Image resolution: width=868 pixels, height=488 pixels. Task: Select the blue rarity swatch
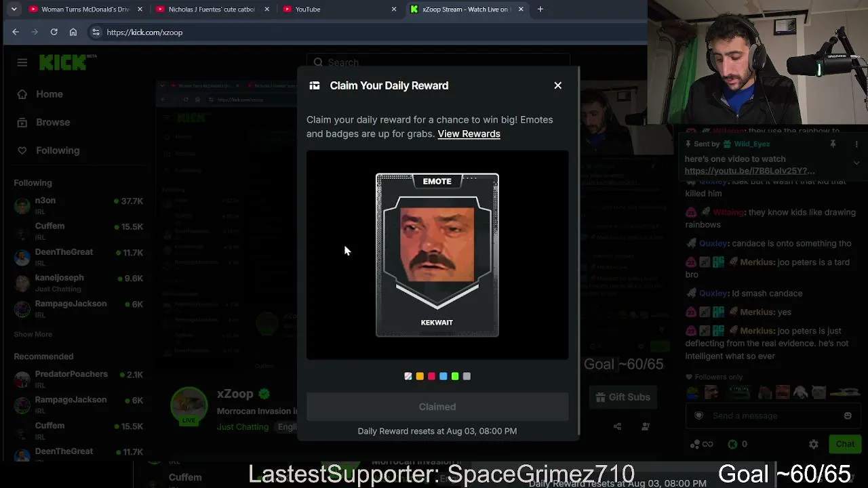click(x=443, y=376)
